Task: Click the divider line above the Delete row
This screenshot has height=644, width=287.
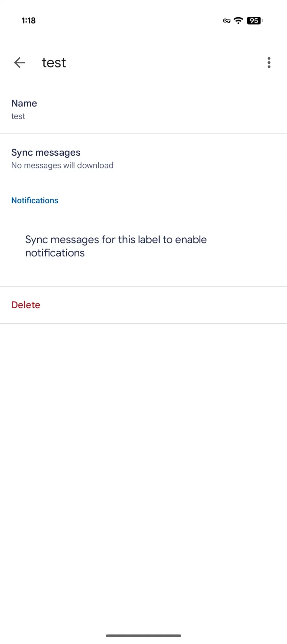Action: click(x=143, y=286)
